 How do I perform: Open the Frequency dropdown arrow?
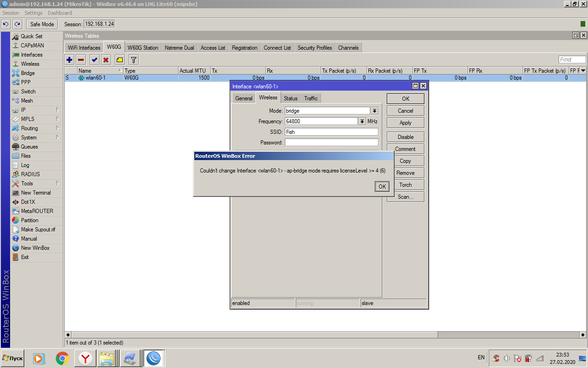click(362, 121)
